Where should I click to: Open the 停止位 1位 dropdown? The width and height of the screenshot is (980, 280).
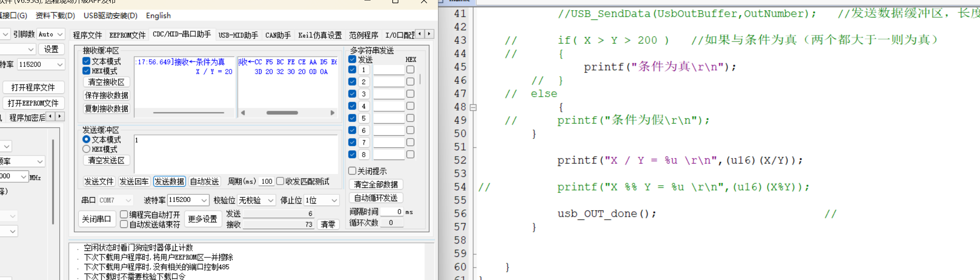(322, 200)
